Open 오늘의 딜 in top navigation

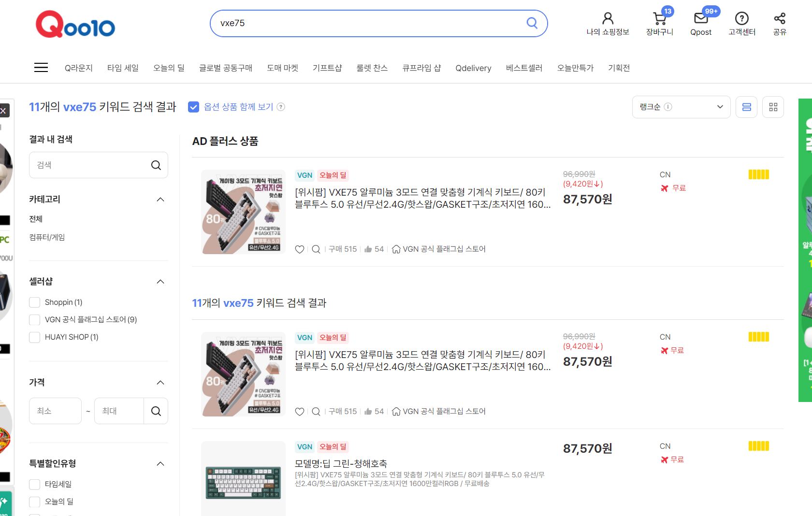tap(169, 68)
